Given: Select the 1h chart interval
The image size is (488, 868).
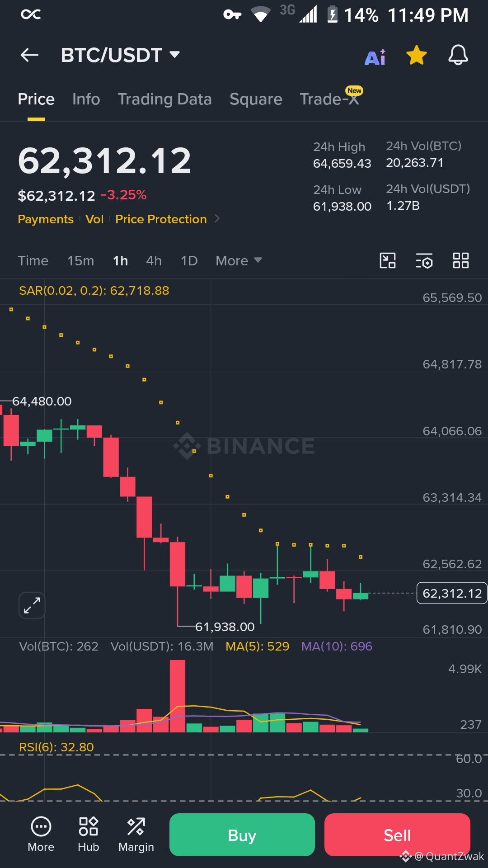Looking at the screenshot, I should click(x=121, y=261).
